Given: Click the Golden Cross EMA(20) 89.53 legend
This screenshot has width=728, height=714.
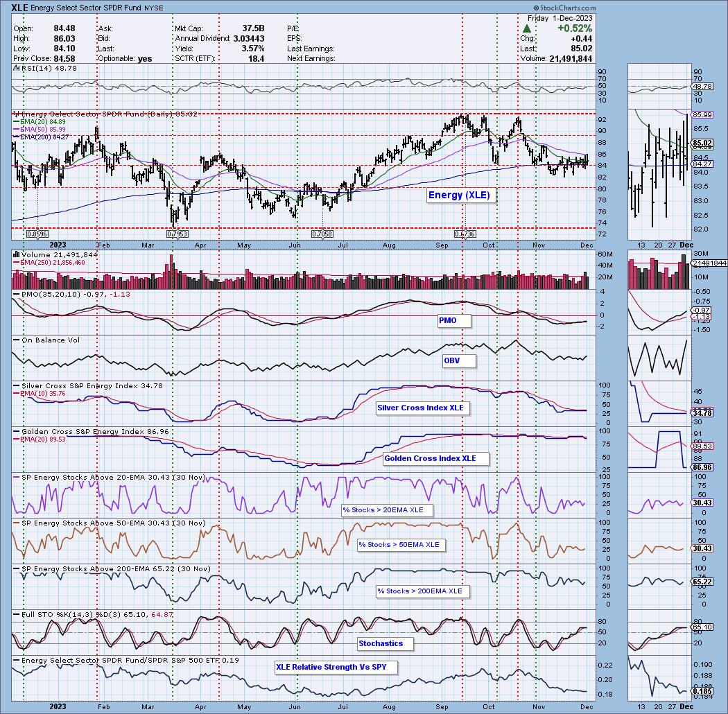Looking at the screenshot, I should tap(40, 439).
